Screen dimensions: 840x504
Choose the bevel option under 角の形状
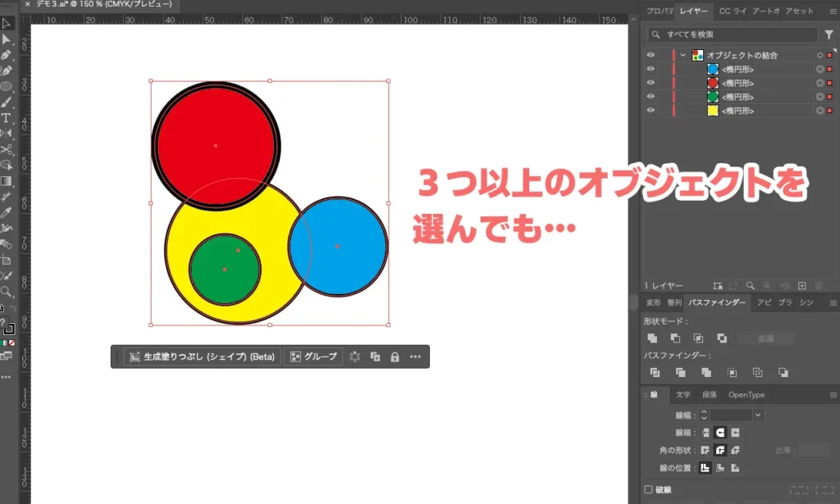click(x=736, y=450)
